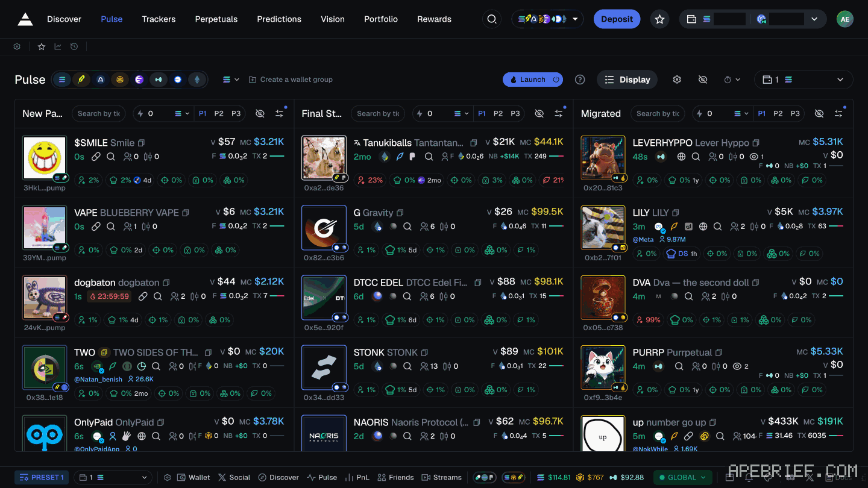
Task: Open the Perpetuals page
Action: (x=216, y=19)
